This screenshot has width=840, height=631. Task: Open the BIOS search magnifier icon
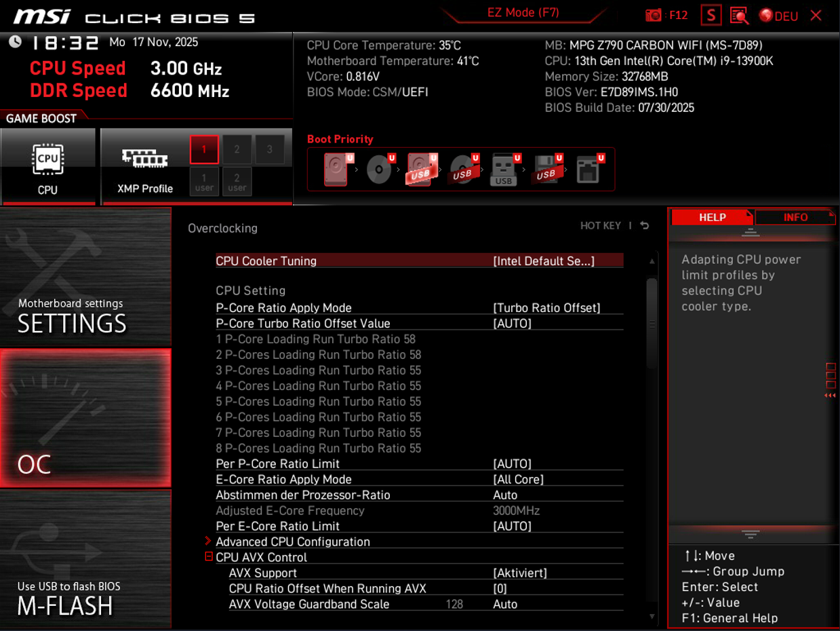(739, 16)
